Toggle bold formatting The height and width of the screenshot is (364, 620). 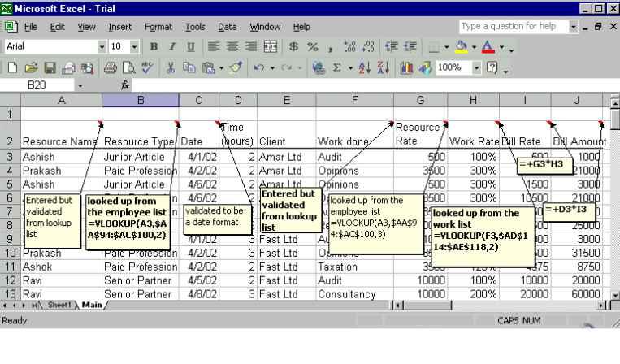click(x=154, y=48)
